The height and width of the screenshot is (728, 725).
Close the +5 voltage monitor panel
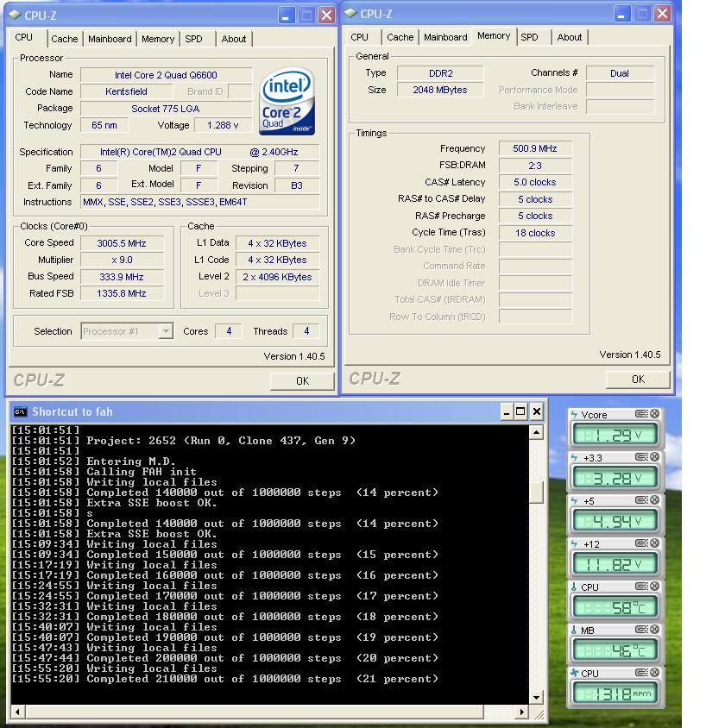pos(654,500)
